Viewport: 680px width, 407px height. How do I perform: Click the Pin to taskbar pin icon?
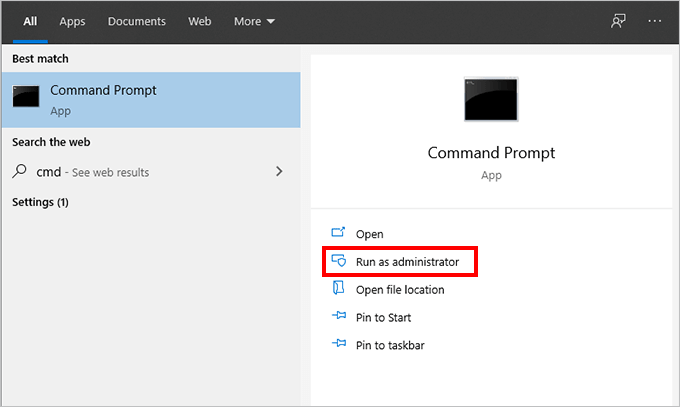(339, 343)
